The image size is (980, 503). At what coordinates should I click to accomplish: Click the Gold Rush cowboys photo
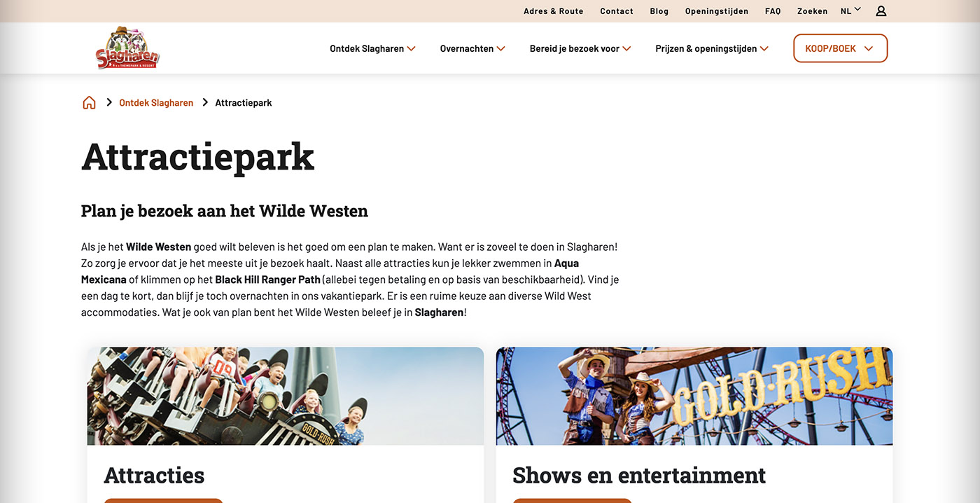694,397
